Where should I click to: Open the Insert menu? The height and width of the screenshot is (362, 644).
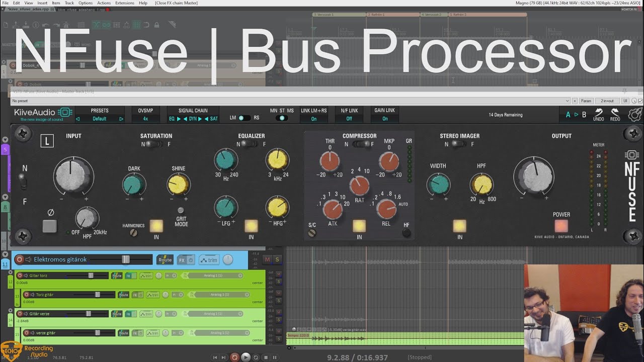[x=42, y=3]
